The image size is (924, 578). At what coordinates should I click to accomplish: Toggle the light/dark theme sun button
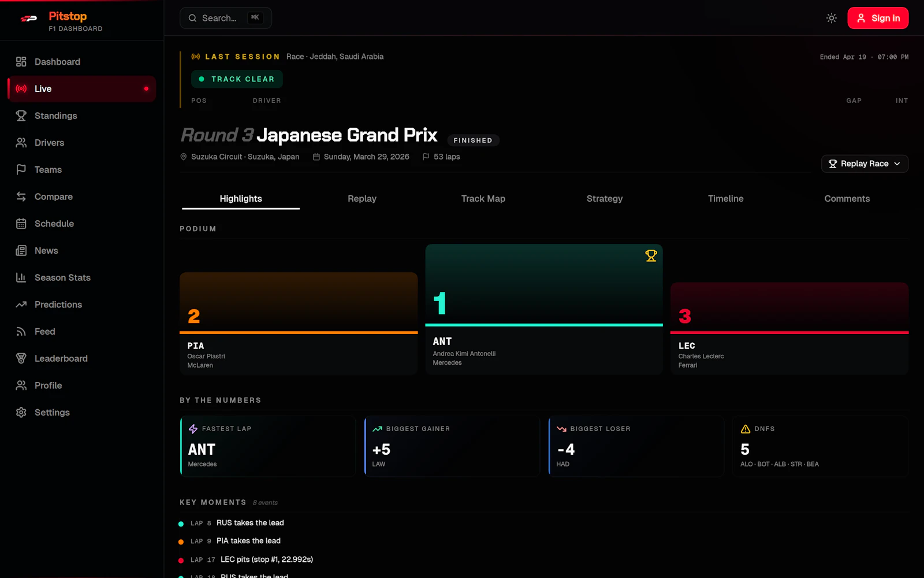click(x=832, y=18)
